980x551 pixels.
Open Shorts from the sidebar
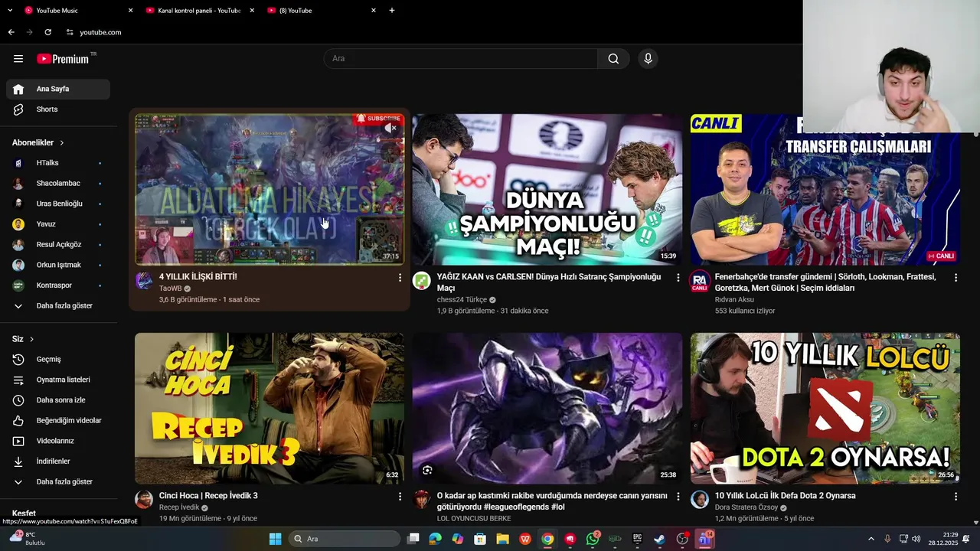[x=58, y=109]
